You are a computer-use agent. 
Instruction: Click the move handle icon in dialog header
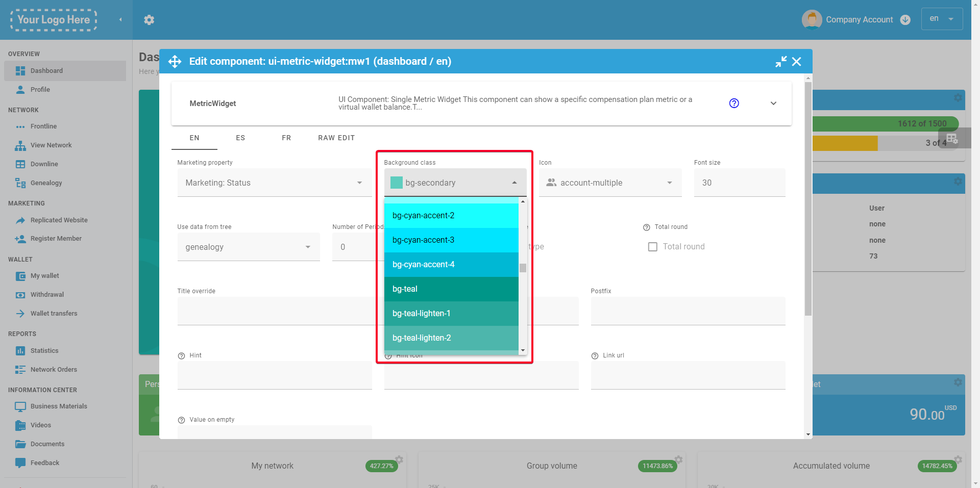[x=175, y=62]
